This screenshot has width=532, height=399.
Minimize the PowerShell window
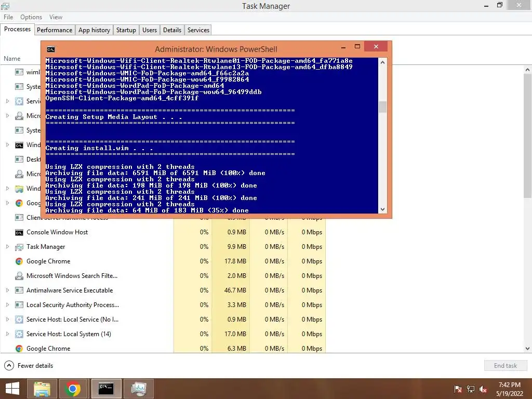point(343,47)
